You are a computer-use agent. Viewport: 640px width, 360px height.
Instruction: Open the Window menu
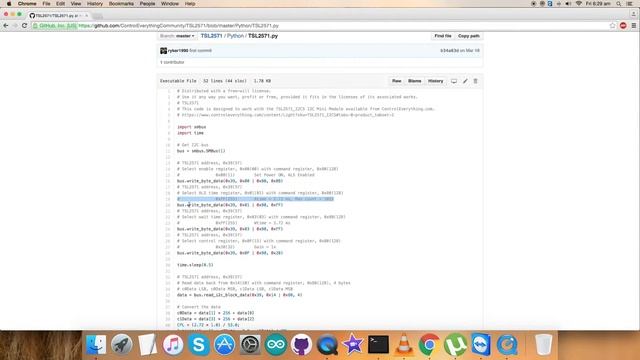point(170,4)
